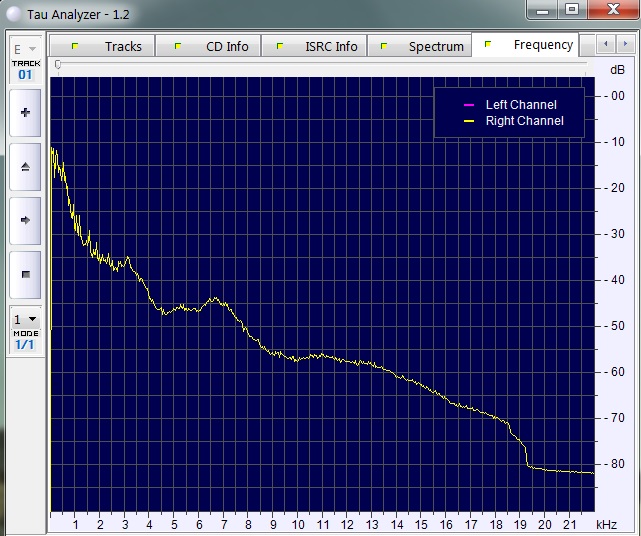Click the plus button in the sidebar
The height and width of the screenshot is (536, 641).
(25, 113)
